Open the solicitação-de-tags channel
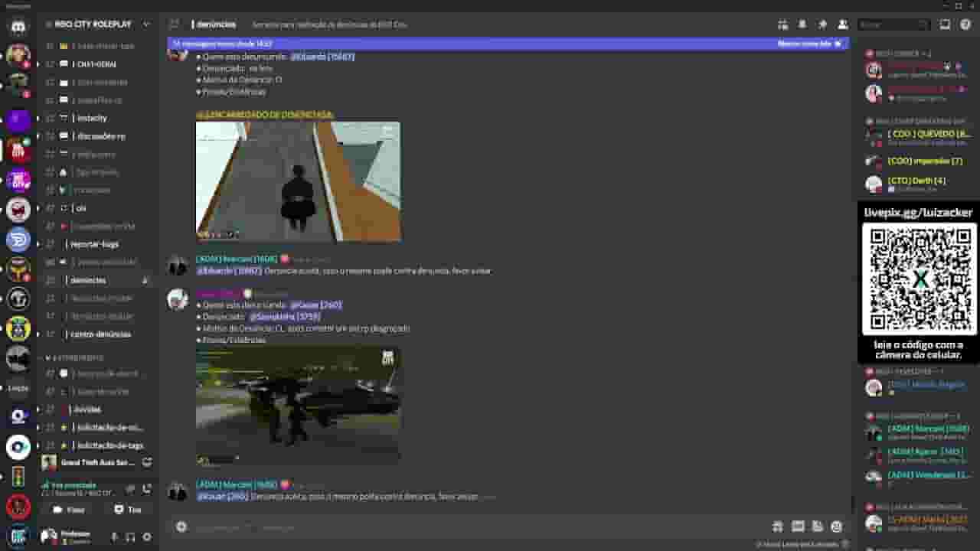The image size is (980, 551). click(98, 445)
